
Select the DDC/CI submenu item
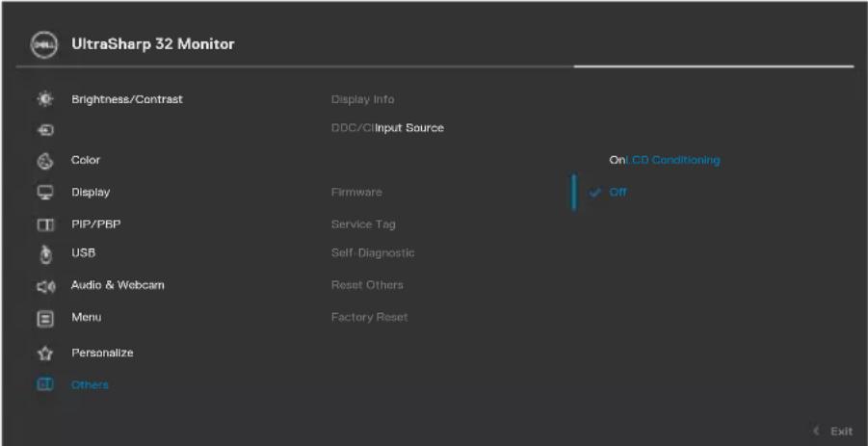[354, 128]
